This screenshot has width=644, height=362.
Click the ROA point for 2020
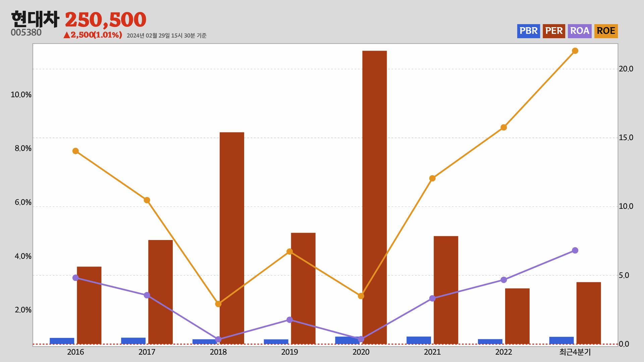coord(361,339)
